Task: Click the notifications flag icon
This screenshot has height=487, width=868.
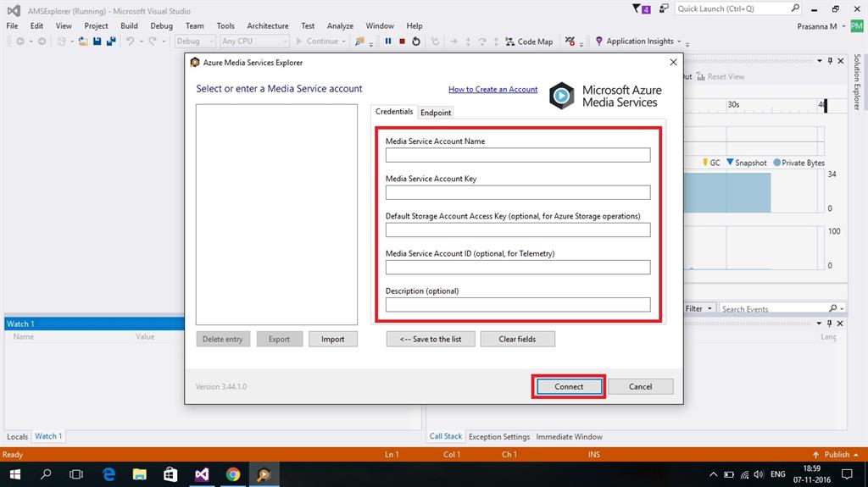Action: click(x=641, y=8)
